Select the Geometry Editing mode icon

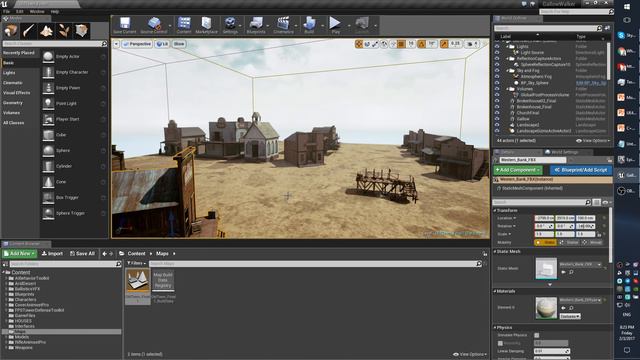[x=81, y=31]
